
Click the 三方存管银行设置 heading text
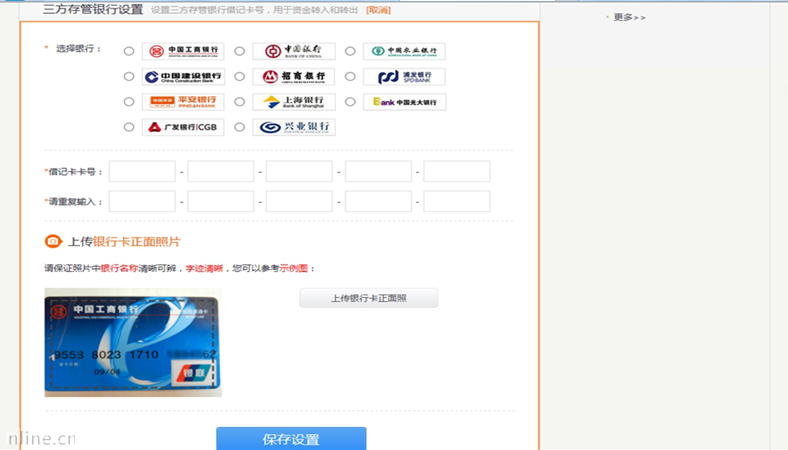(x=93, y=10)
